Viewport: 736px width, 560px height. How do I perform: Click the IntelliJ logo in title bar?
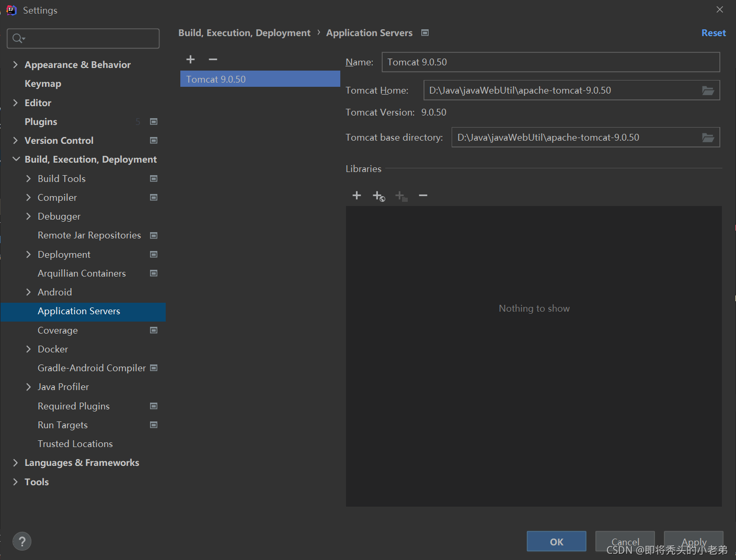click(x=11, y=10)
